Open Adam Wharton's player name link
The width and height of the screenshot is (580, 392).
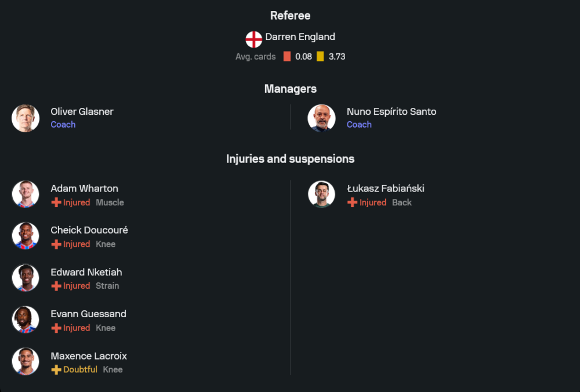pyautogui.click(x=84, y=188)
